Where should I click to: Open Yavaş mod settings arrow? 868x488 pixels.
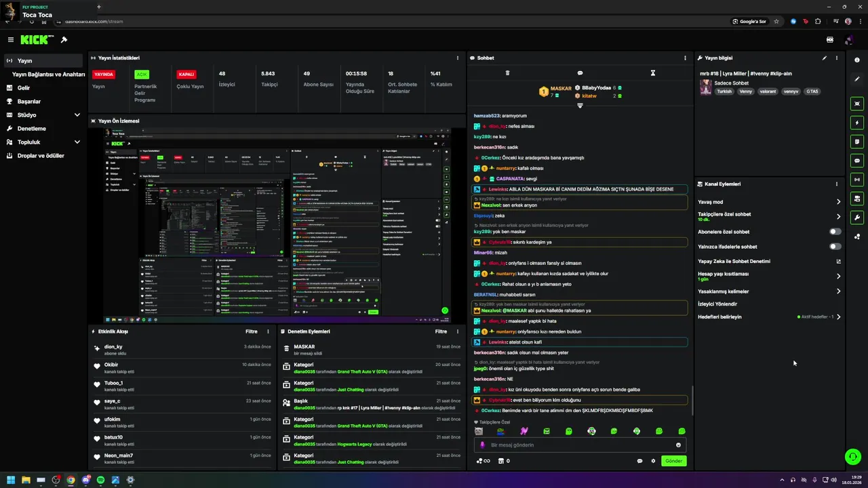838,202
